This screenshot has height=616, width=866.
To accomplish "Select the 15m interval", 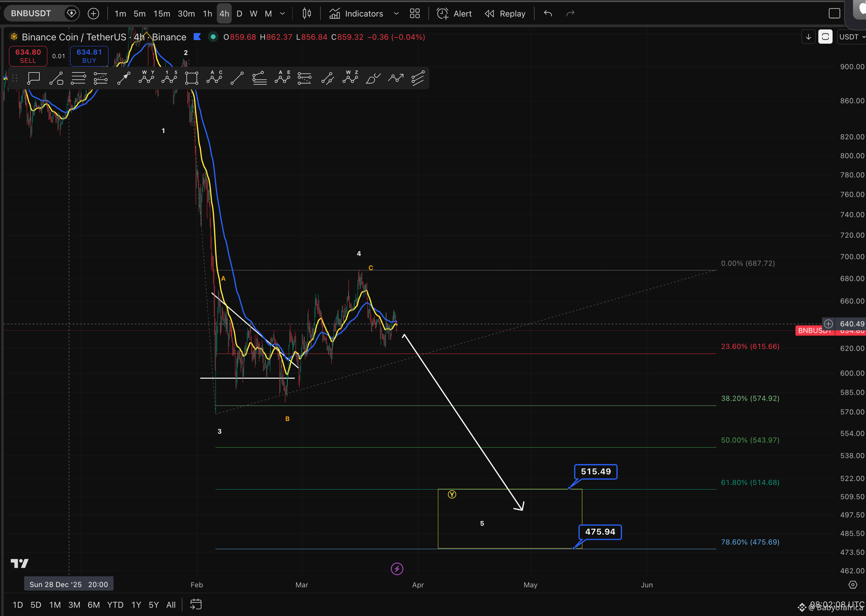I will click(162, 14).
